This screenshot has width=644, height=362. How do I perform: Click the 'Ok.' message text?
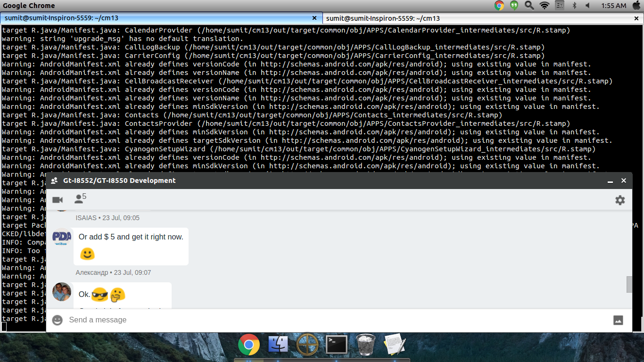(x=84, y=295)
